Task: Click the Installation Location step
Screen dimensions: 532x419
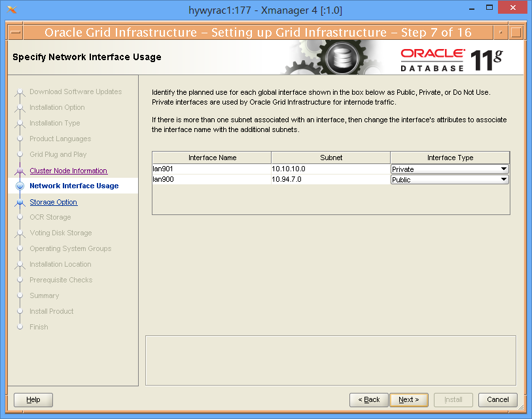Action: coord(60,264)
